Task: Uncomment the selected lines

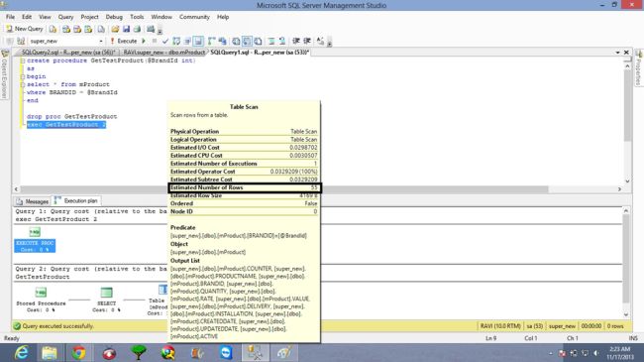Action: 282,41
